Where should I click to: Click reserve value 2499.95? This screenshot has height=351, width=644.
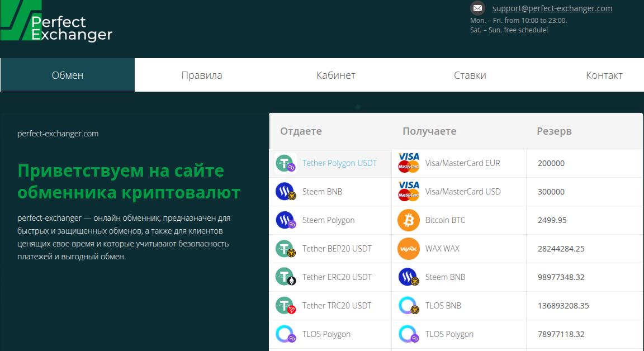click(552, 220)
